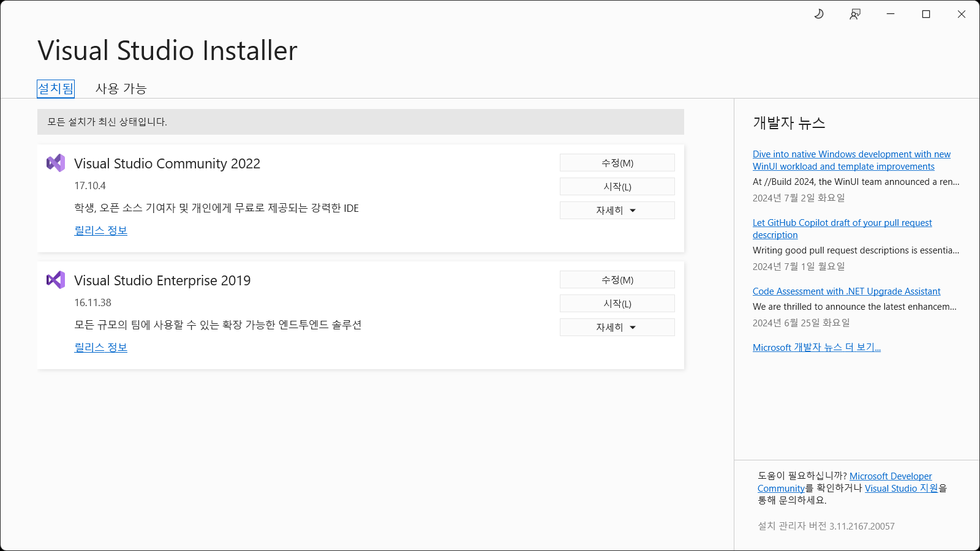Open Microsoft Developer Community link
The width and height of the screenshot is (980, 551).
click(x=891, y=476)
